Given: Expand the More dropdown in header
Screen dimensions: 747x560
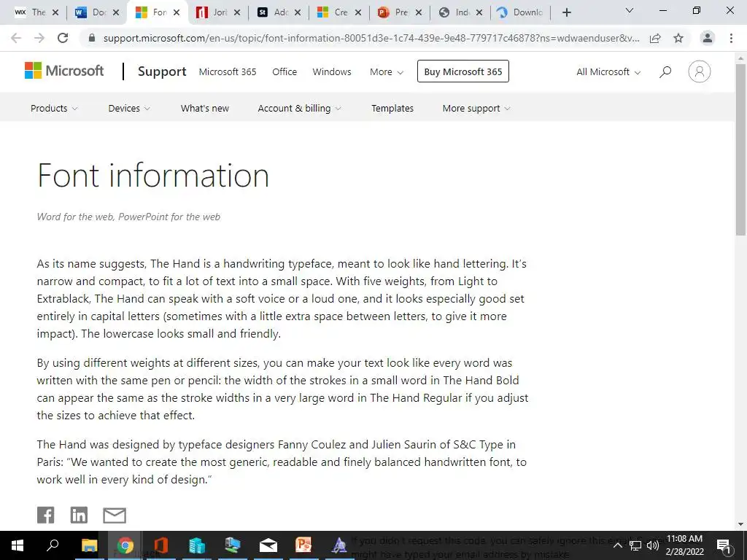Looking at the screenshot, I should tap(387, 72).
